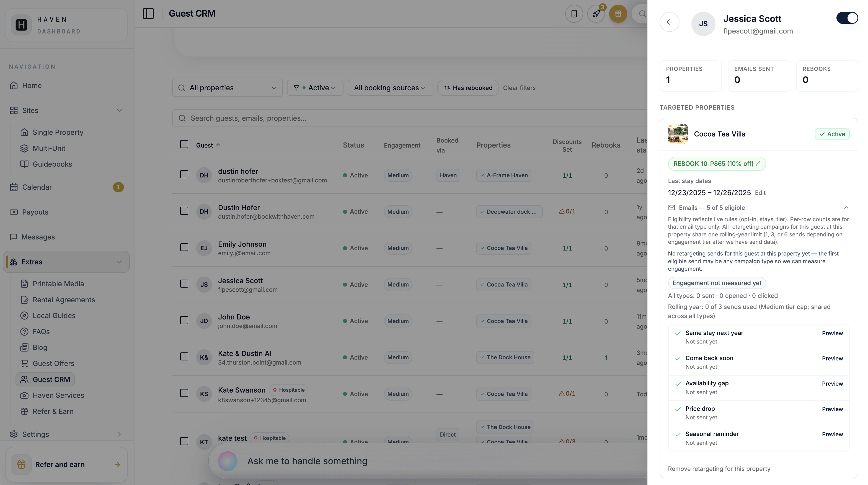Click the Haven H logo
The height and width of the screenshot is (485, 868).
click(x=22, y=25)
